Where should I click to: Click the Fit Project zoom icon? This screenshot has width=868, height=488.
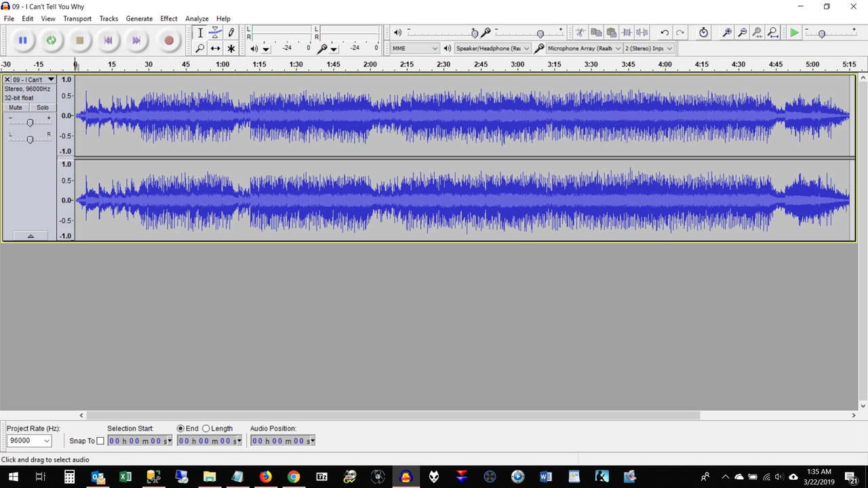tap(772, 33)
